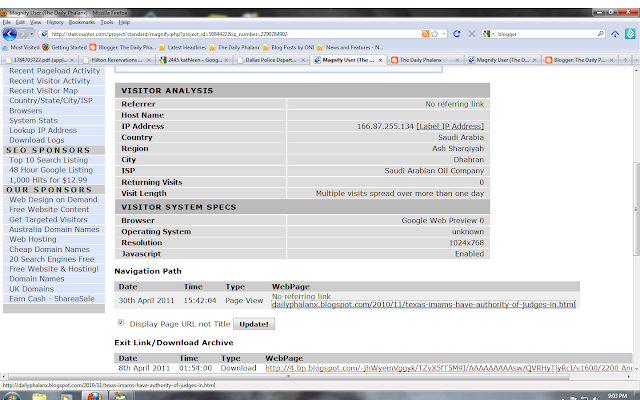Click the RSS feed icon in the address bar
640x400 pixels.
click(x=425, y=34)
